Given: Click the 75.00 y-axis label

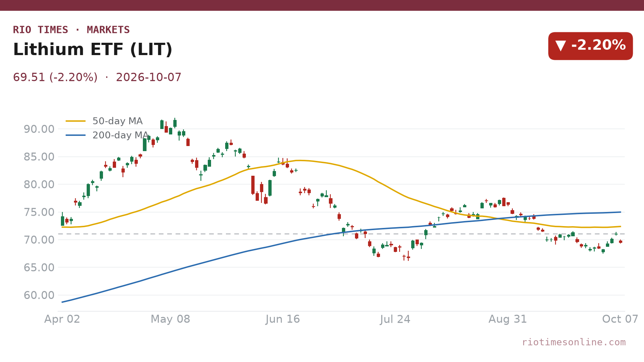Looking at the screenshot, I should click(39, 212).
